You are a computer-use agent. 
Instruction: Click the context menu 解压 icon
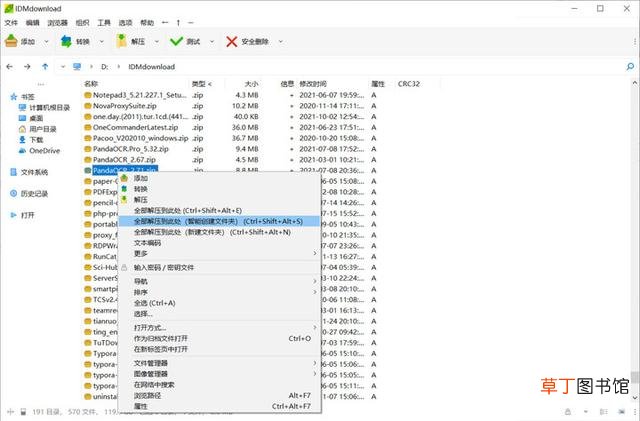click(x=124, y=199)
